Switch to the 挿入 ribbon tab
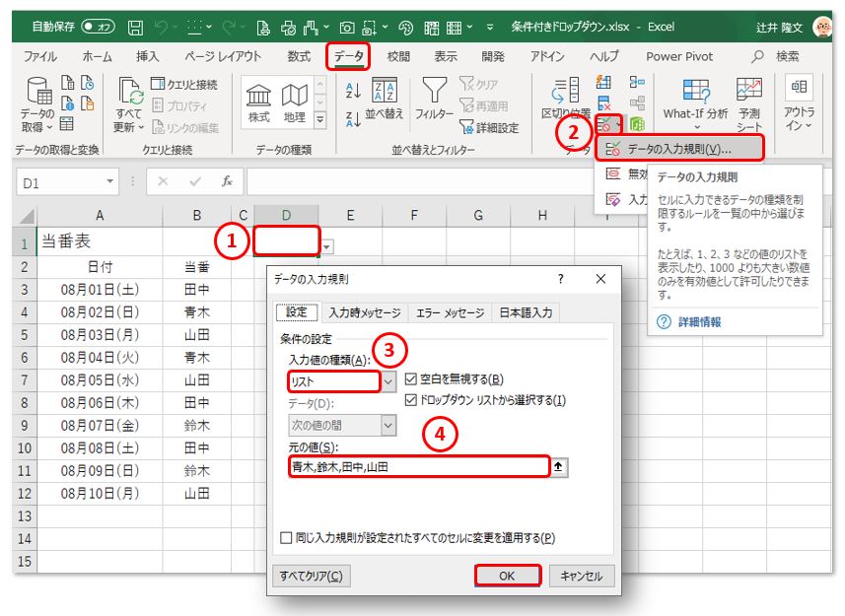Screen dimensions: 845x616 point(147,56)
